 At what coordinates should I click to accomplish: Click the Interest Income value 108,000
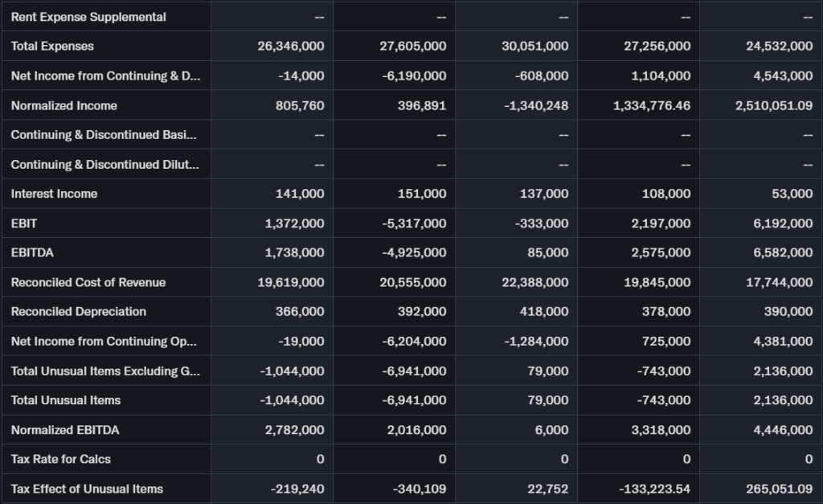coord(666,194)
